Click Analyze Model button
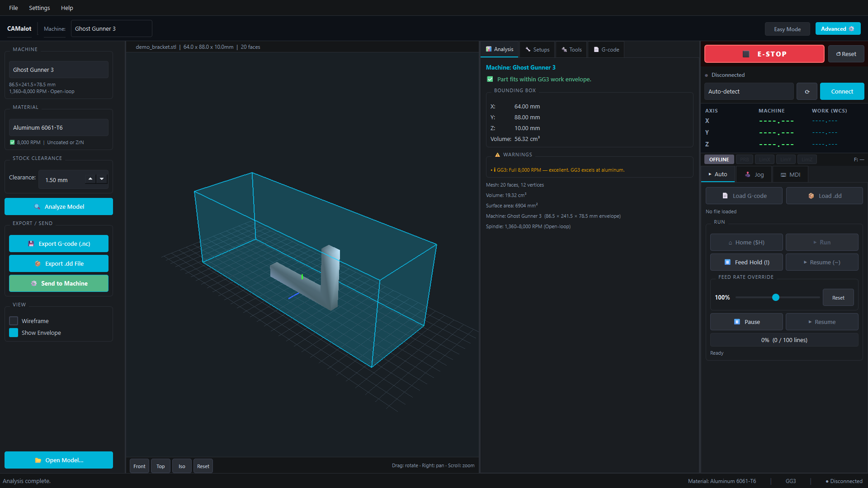The height and width of the screenshot is (488, 868). (59, 206)
